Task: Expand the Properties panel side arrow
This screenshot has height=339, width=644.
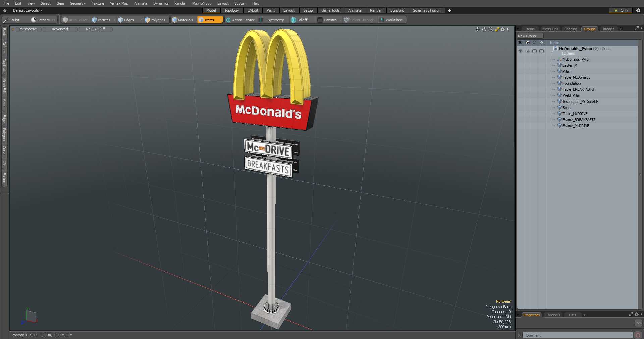Action: point(641,314)
